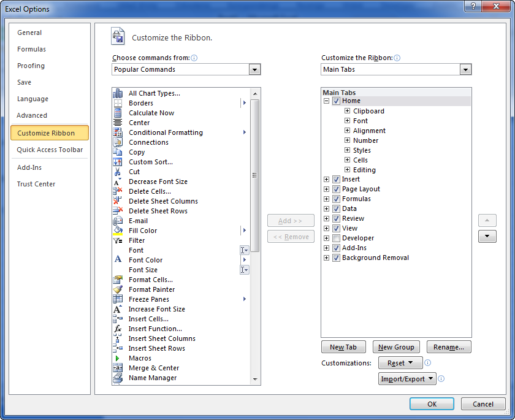The width and height of the screenshot is (515, 420).
Task: Select the Copy command icon
Action: [x=118, y=152]
